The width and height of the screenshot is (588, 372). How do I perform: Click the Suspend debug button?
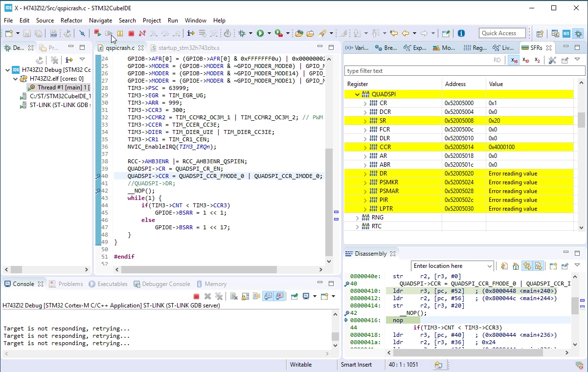tap(120, 33)
